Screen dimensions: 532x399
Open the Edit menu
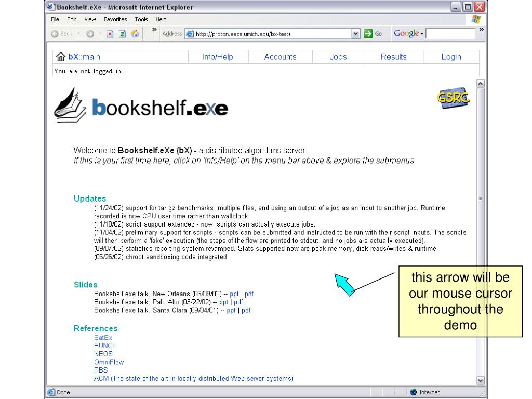pos(72,19)
